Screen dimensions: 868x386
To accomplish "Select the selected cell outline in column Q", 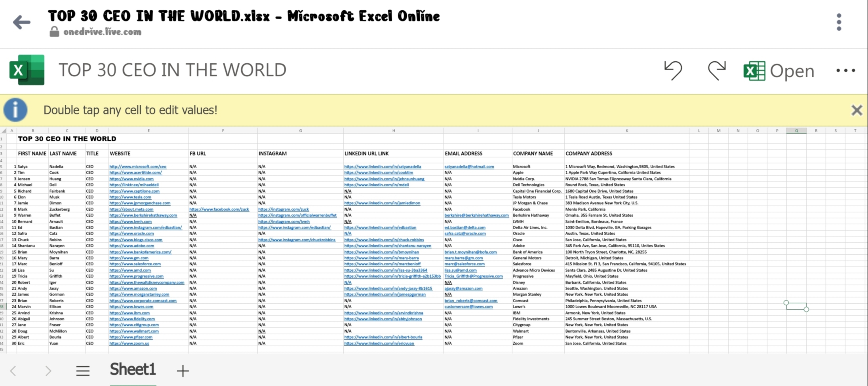I will point(796,306).
